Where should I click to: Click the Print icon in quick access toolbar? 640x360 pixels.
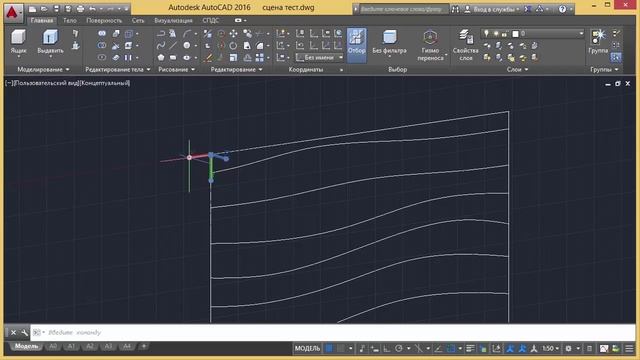click(x=80, y=9)
